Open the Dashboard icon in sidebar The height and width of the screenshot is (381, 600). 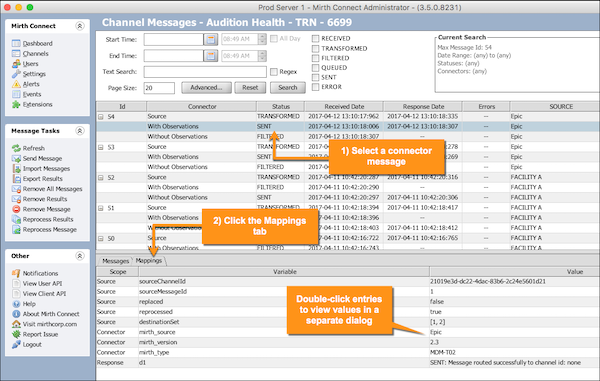[x=16, y=43]
